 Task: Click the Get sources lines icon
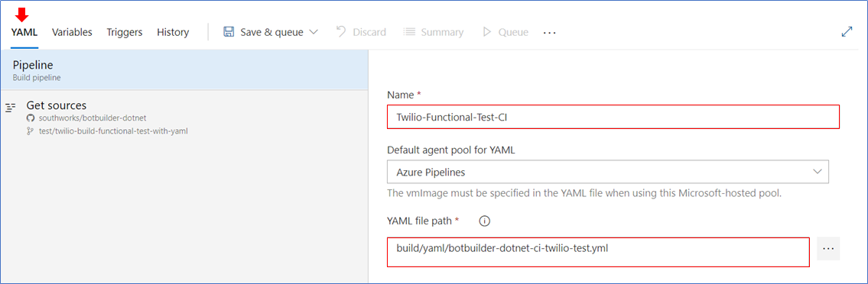pyautogui.click(x=10, y=108)
